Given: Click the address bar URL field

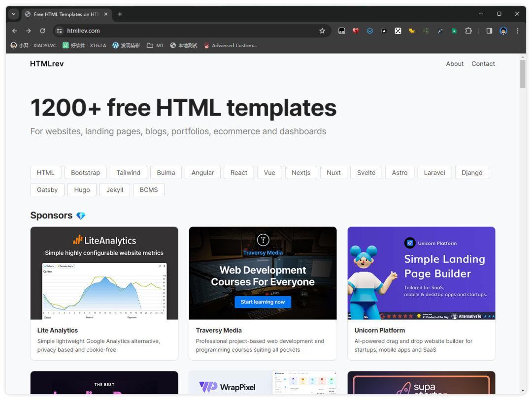Looking at the screenshot, I should (192, 31).
